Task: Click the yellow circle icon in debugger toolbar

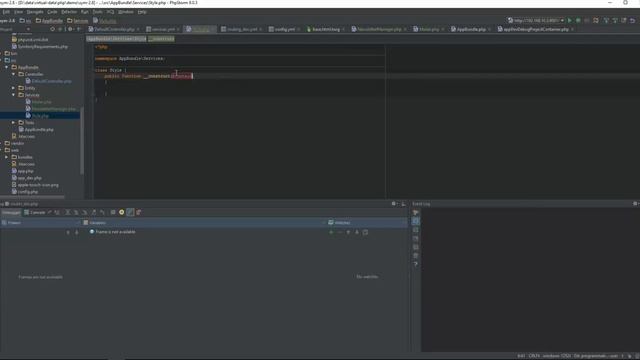Action: pos(122,213)
